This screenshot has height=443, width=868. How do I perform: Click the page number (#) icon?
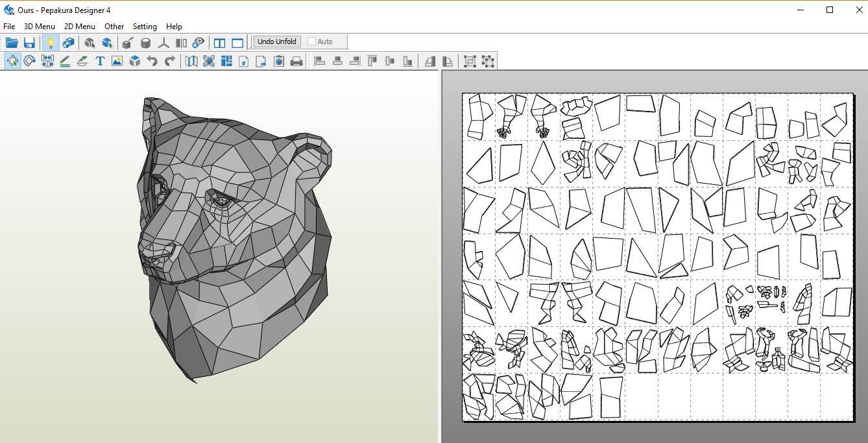click(244, 61)
